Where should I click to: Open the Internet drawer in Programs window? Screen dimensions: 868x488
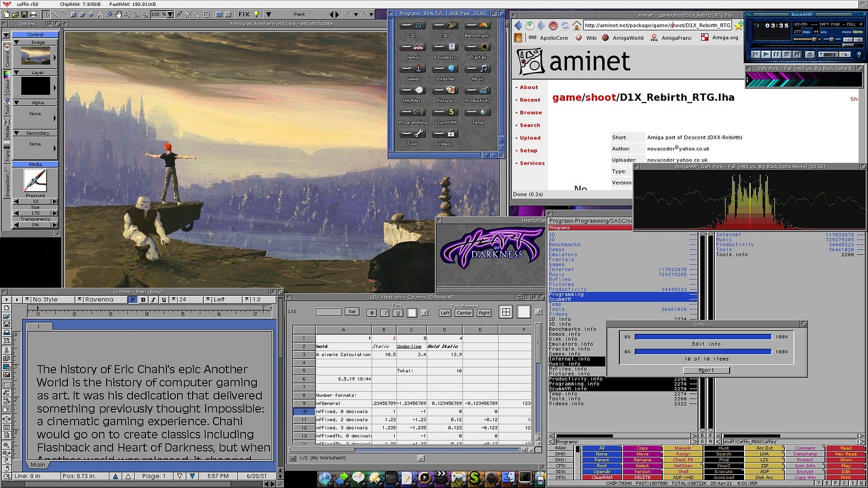coord(445,71)
